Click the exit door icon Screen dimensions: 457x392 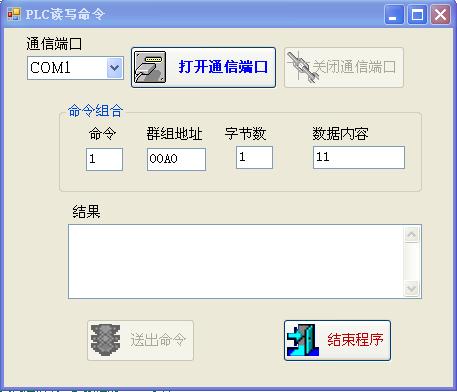pos(303,340)
